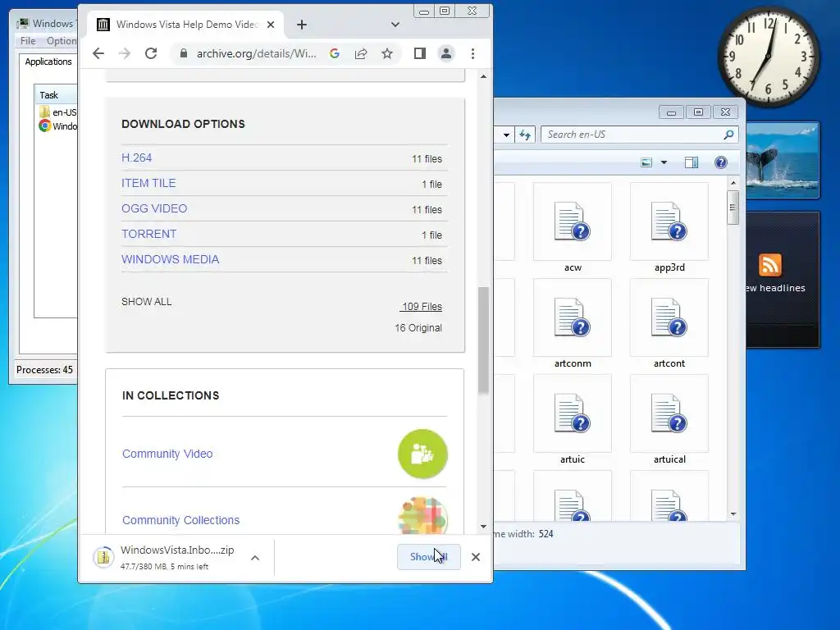Open a new Chrome tab
840x630 pixels.
[x=302, y=25]
